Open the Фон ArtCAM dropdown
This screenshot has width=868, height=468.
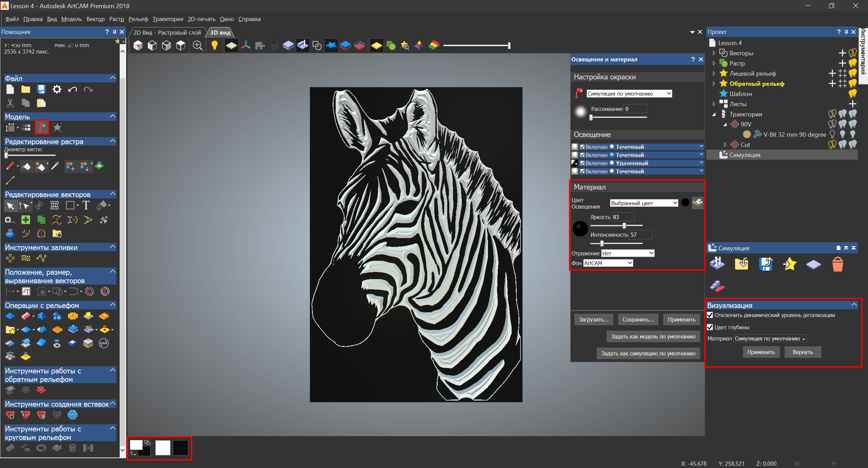[x=608, y=263]
